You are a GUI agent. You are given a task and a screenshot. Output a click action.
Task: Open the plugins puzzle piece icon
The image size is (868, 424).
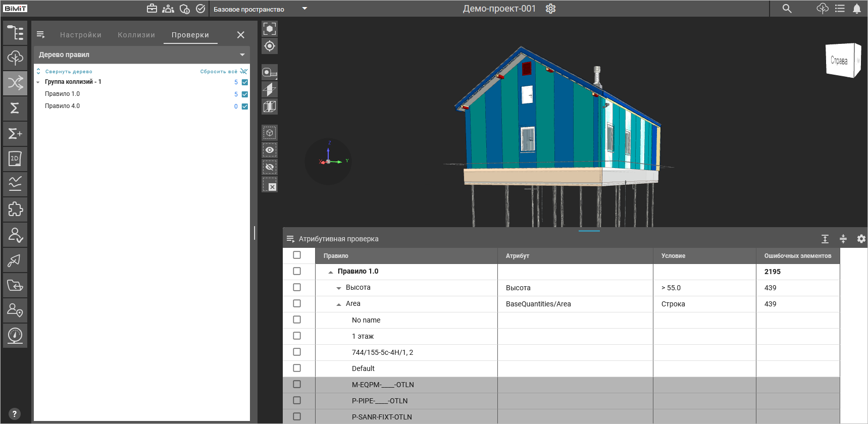15,209
